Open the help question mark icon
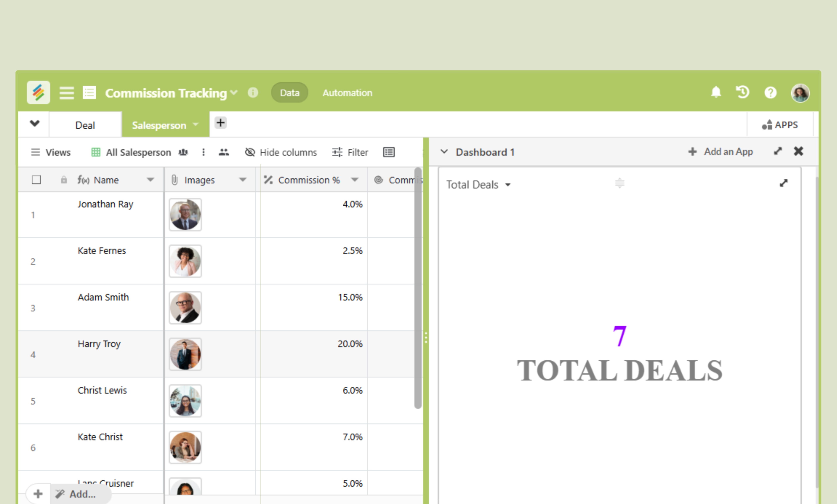Screen dimensions: 837x504 click(x=770, y=92)
